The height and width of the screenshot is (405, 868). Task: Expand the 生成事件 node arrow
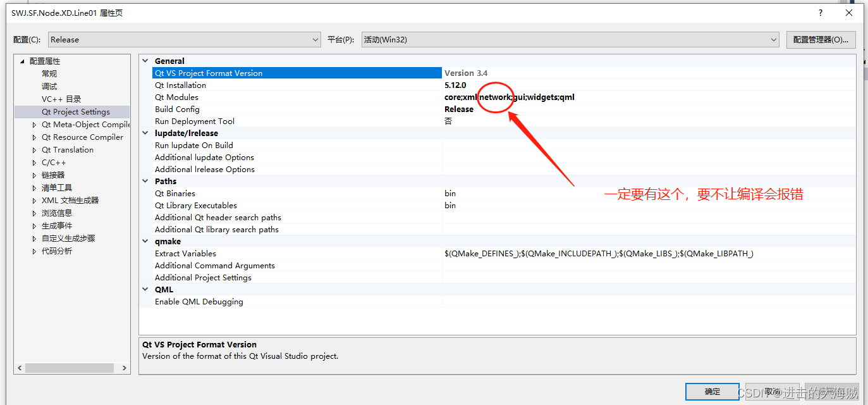click(x=35, y=226)
